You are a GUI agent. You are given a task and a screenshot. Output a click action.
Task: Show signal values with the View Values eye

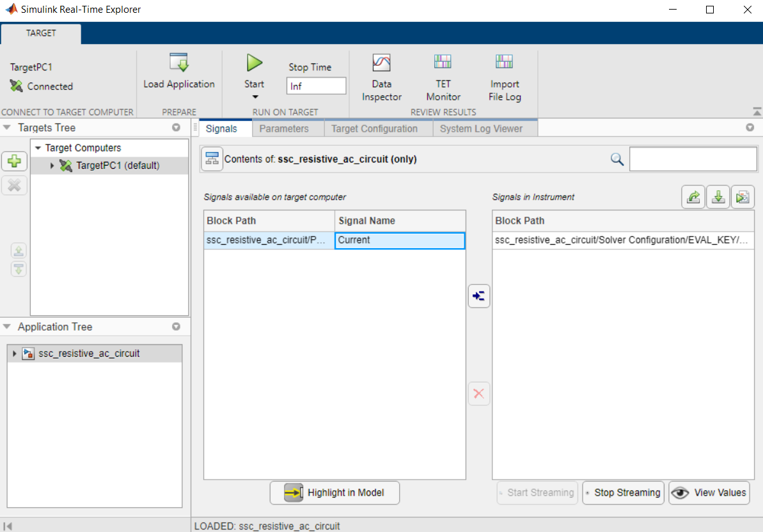point(709,492)
